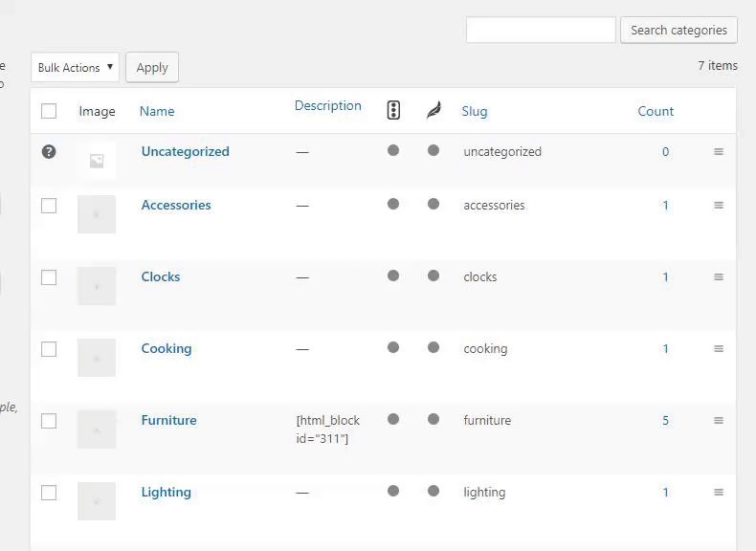Viewport: 756px width, 551px height.
Task: Open the Bulk Actions dropdown
Action: click(76, 68)
